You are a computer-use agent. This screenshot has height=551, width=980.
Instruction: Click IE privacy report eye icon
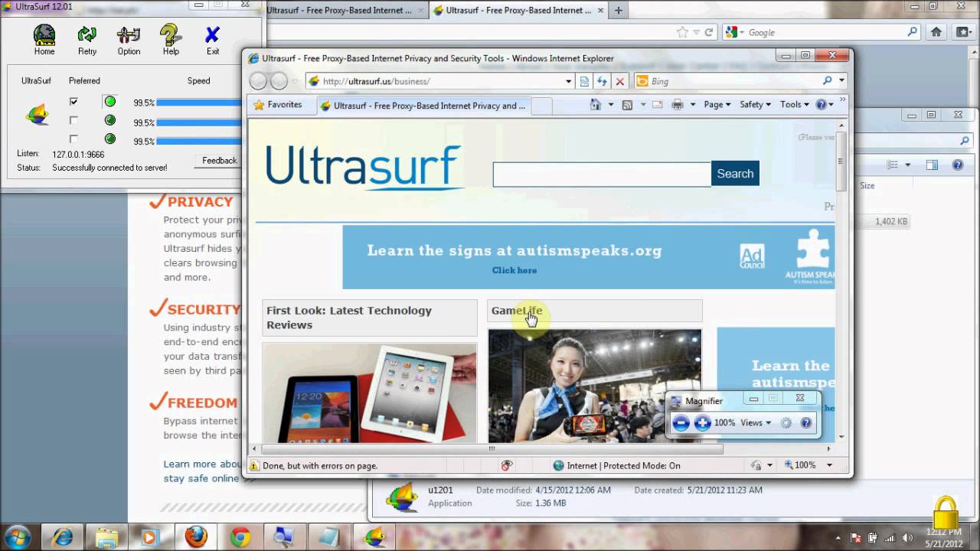pyautogui.click(x=506, y=465)
